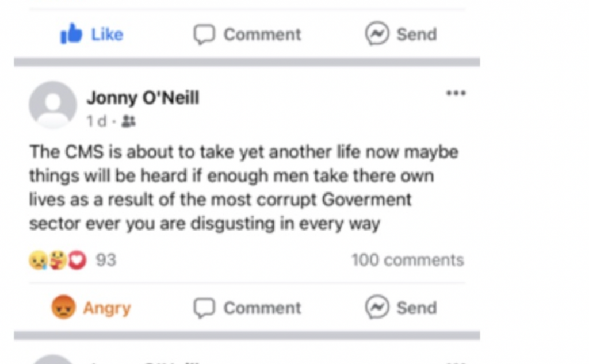
Task: Expand the 100 comments link
Action: [407, 260]
